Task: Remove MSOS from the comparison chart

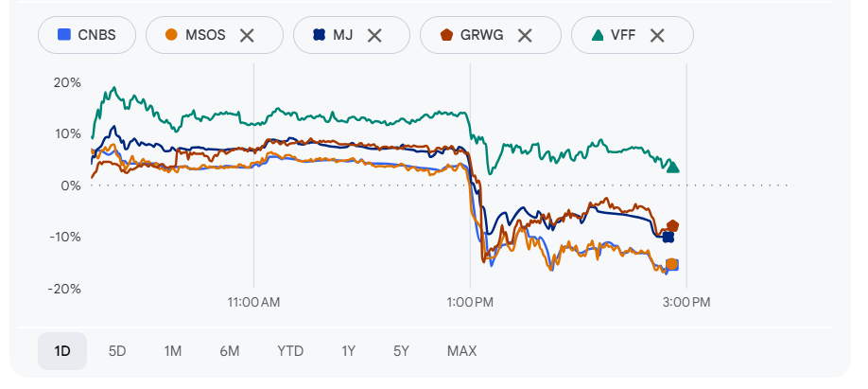Action: [x=247, y=35]
